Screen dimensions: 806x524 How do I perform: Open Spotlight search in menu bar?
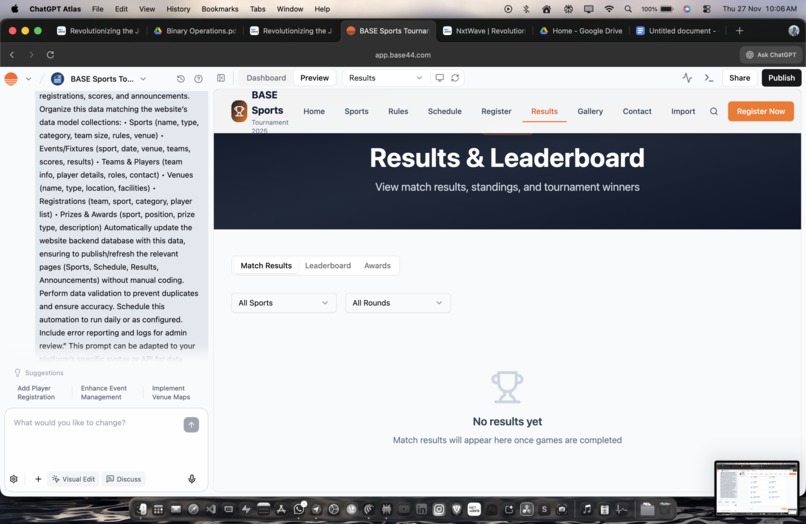point(628,9)
